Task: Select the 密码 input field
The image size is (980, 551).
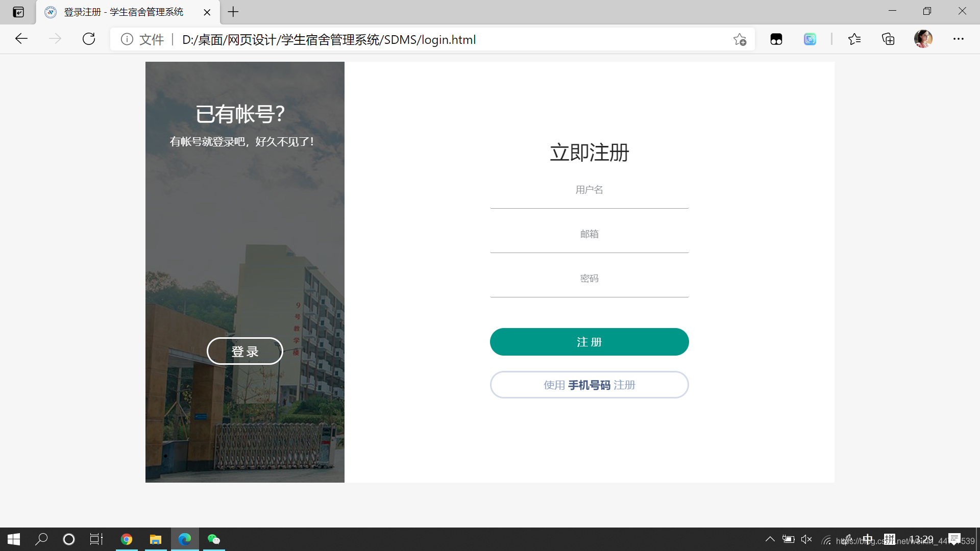Action: 589,279
